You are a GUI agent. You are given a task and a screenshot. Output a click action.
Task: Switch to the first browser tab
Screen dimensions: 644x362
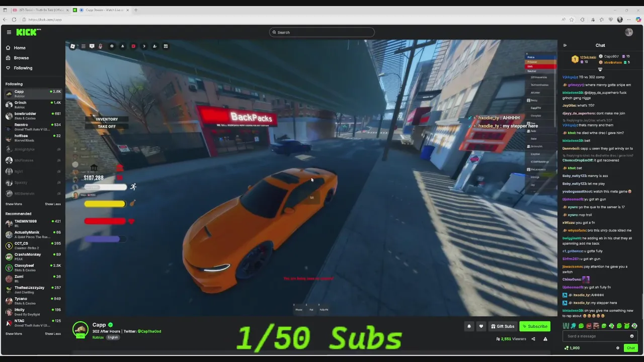[x=40, y=10]
